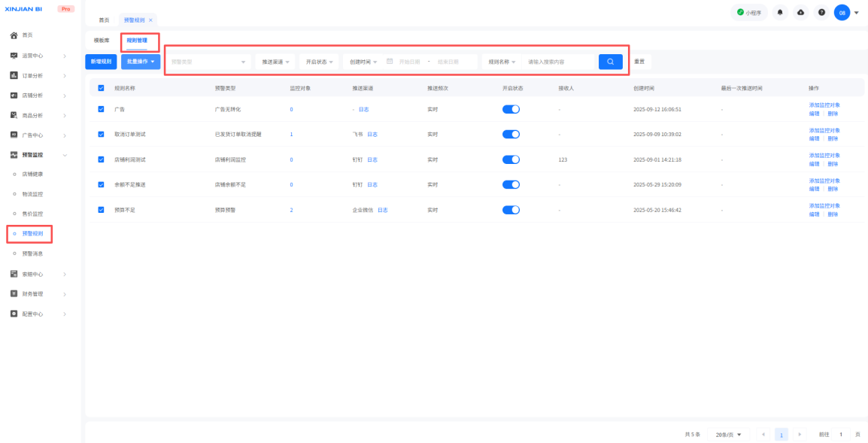
Task: Click the 08 user avatar
Action: click(x=842, y=13)
